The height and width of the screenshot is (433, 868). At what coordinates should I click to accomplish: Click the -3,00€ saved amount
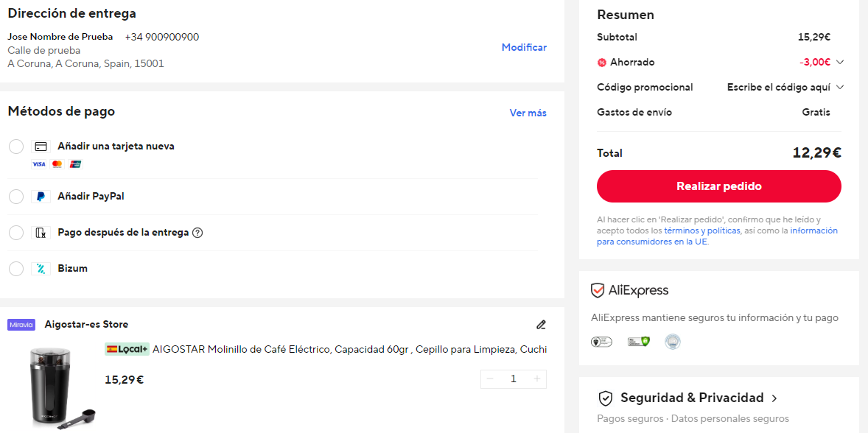[x=814, y=63]
